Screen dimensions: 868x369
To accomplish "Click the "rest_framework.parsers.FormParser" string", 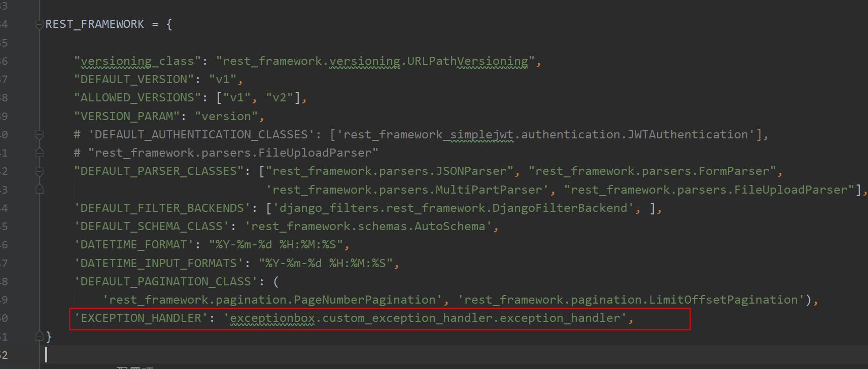I will pyautogui.click(x=652, y=171).
